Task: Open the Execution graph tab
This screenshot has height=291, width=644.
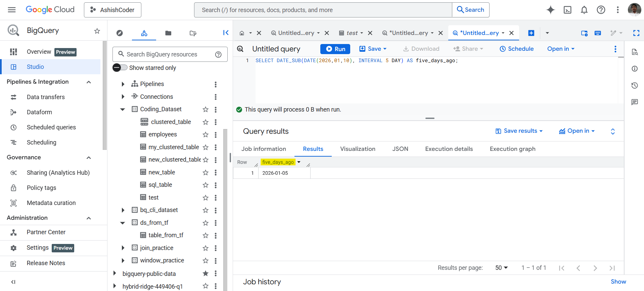Action: pyautogui.click(x=512, y=149)
